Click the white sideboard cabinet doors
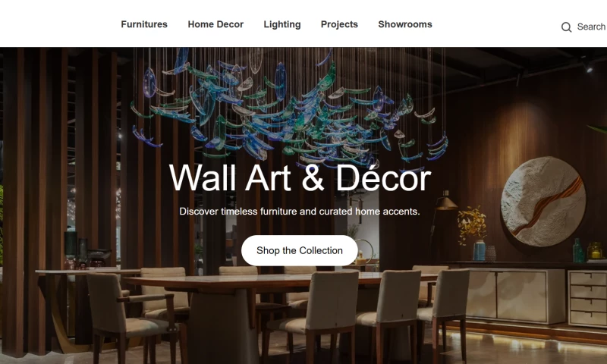The image size is (607, 364). pos(515,296)
